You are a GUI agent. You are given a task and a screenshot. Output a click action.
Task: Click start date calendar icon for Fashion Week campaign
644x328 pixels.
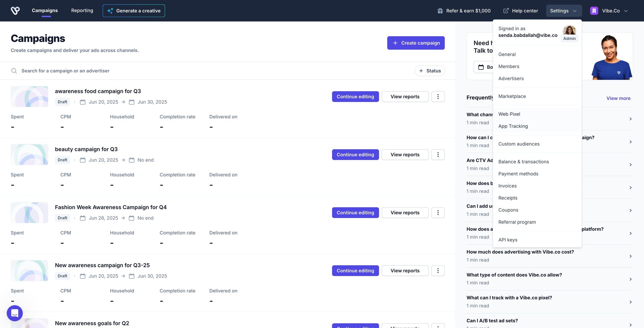click(83, 218)
